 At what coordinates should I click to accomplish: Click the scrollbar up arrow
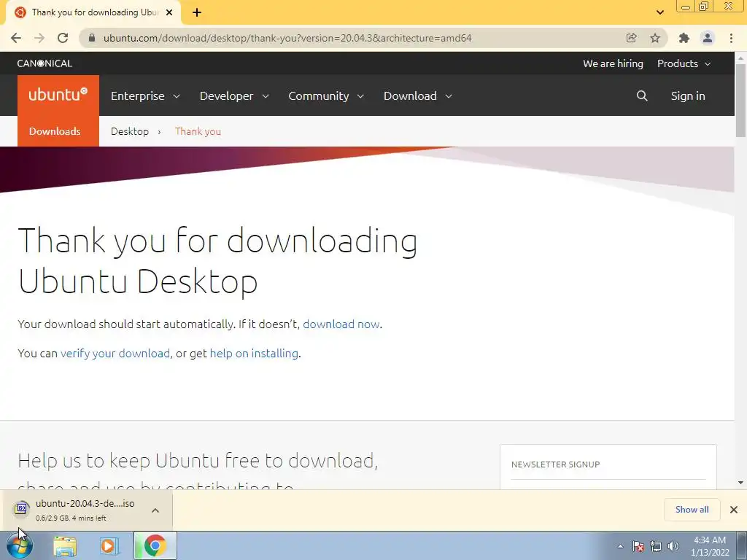(740, 58)
